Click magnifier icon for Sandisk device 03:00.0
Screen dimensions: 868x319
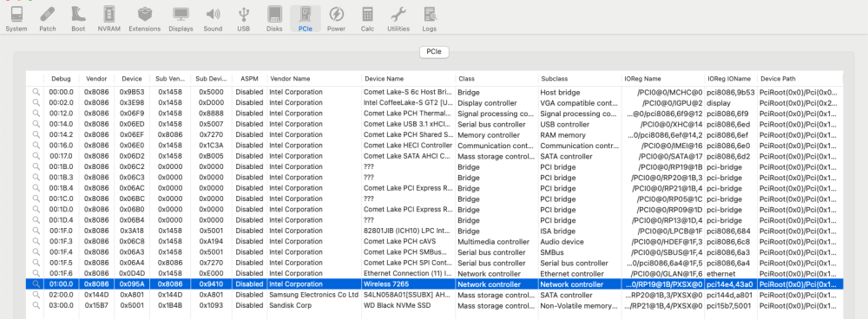(36, 305)
